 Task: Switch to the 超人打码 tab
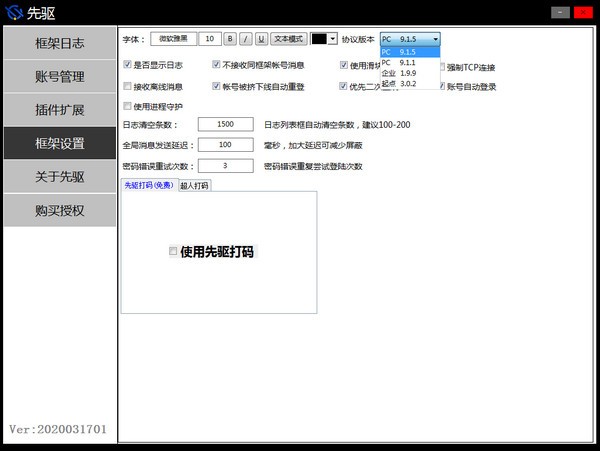coord(195,185)
